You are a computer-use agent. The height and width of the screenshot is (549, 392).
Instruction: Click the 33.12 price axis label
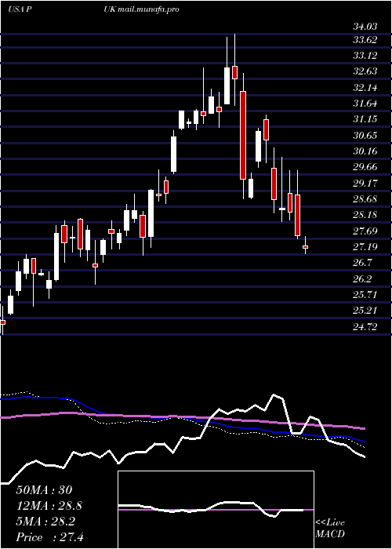pyautogui.click(x=365, y=56)
